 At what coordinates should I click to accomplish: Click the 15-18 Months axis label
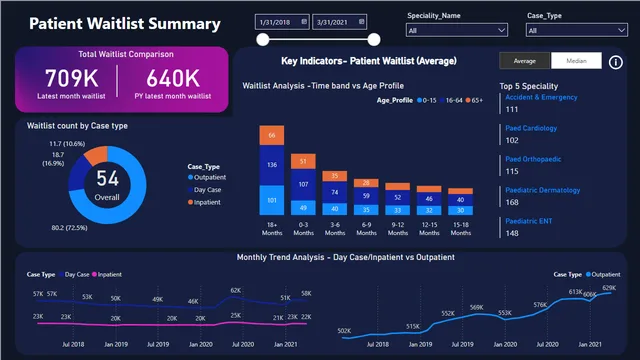click(x=460, y=229)
